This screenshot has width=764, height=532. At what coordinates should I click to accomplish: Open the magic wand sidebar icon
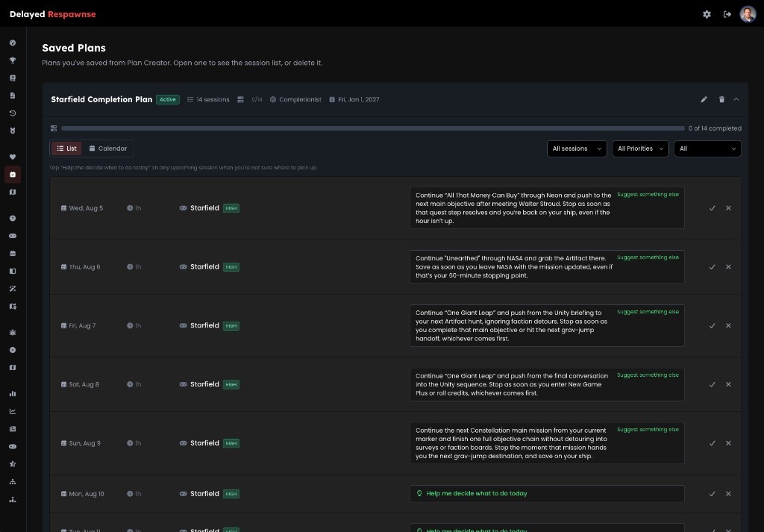13,289
